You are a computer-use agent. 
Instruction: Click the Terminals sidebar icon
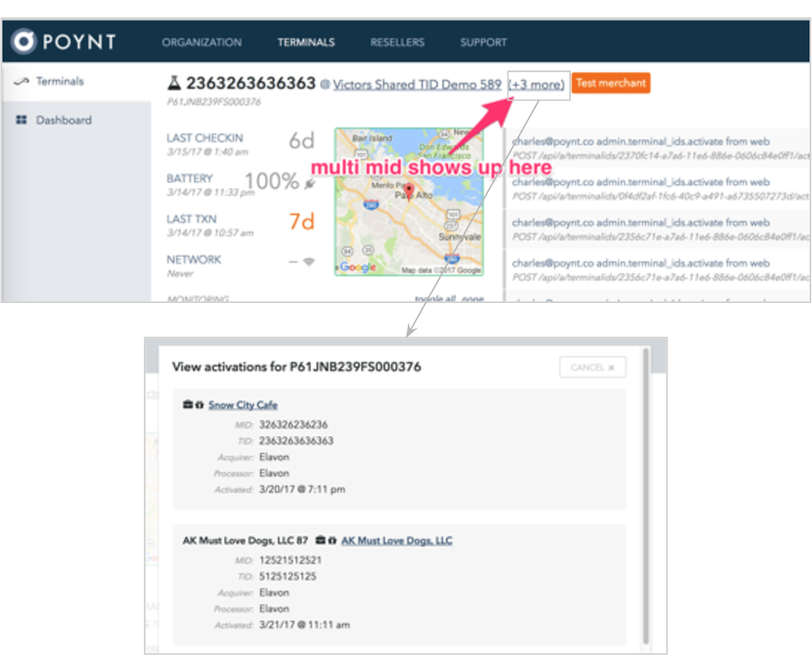coord(21,81)
